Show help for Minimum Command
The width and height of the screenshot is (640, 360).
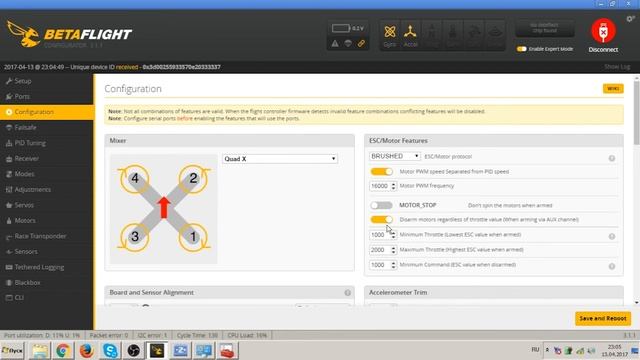[611, 266]
